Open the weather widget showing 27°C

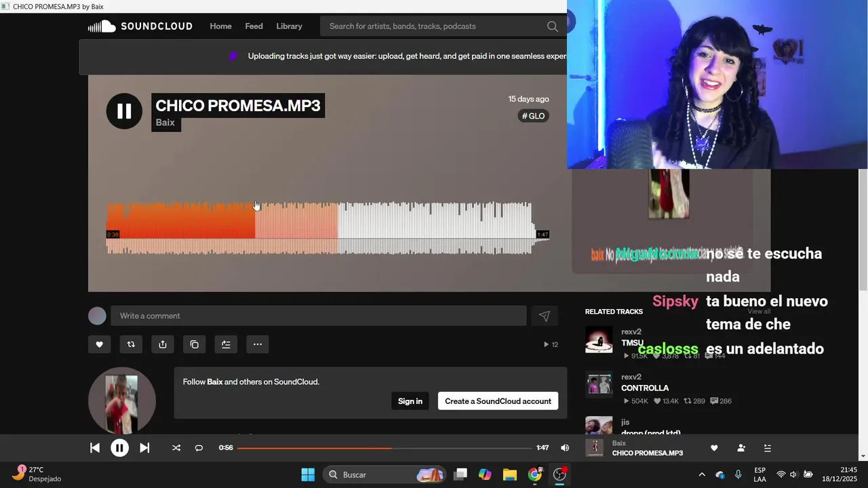click(38, 474)
